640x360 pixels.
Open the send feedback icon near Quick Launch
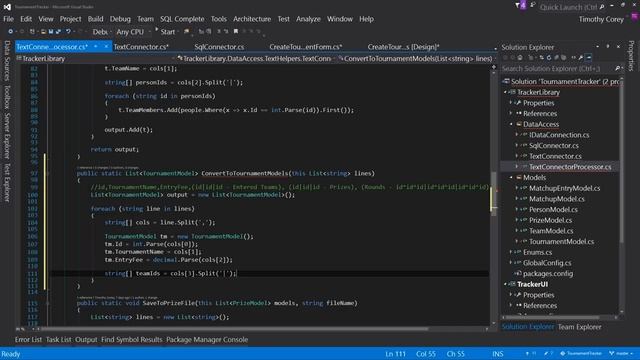coord(533,5)
